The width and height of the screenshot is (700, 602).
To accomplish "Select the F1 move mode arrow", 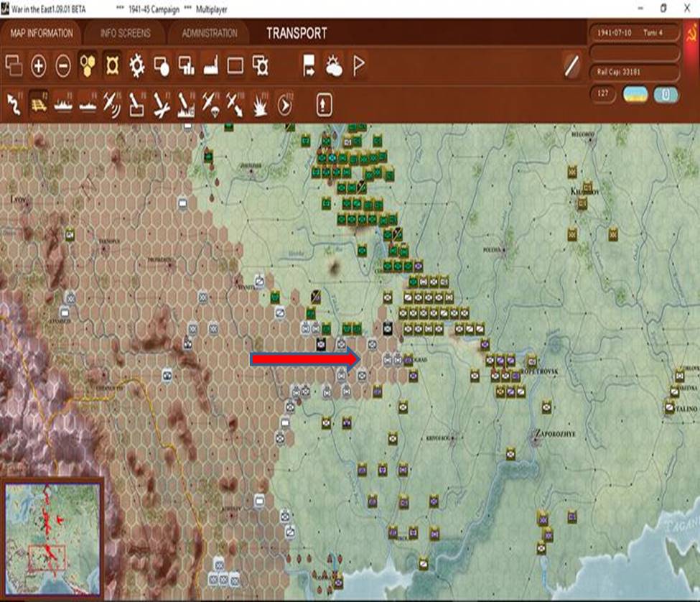I will [14, 104].
